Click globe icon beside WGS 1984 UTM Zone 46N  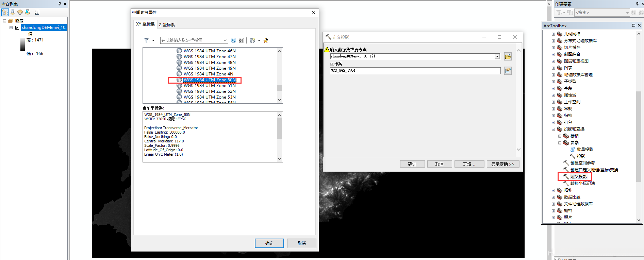coord(179,51)
